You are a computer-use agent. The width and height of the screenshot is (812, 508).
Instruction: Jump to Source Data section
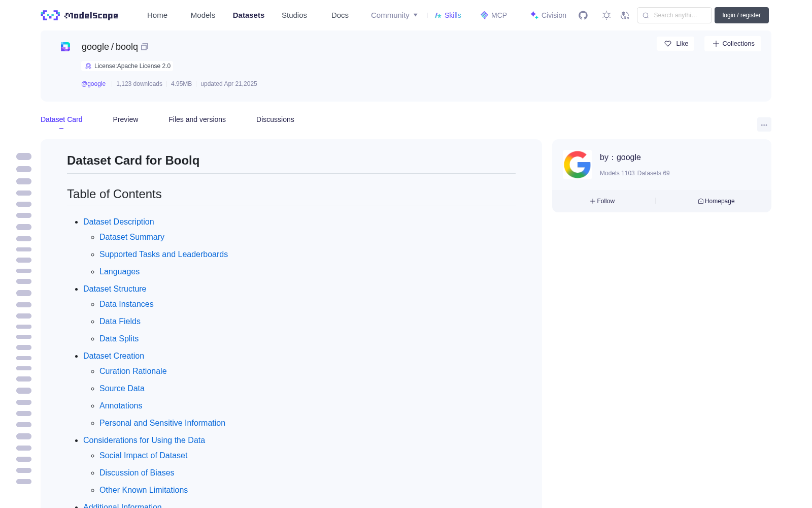pos(122,388)
